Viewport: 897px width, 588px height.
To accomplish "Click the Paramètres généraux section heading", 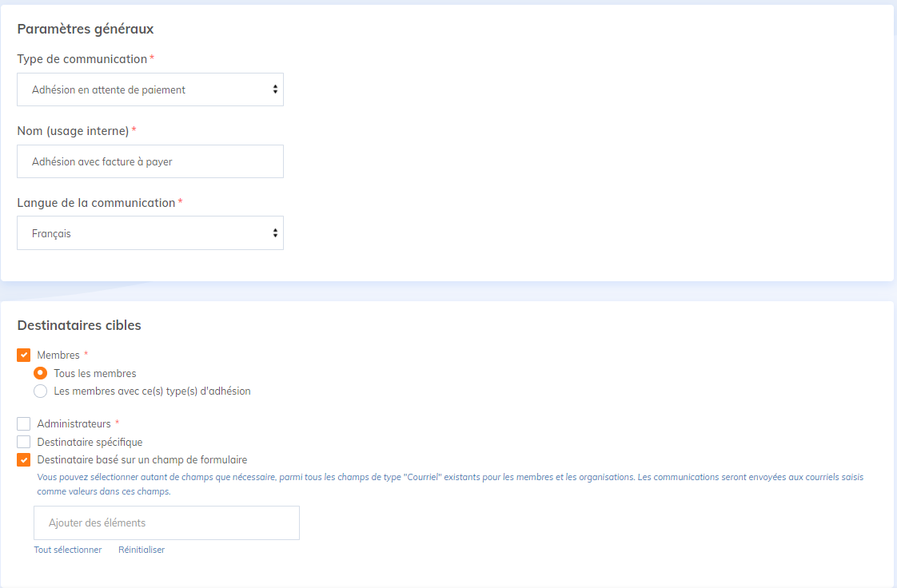I will [86, 29].
